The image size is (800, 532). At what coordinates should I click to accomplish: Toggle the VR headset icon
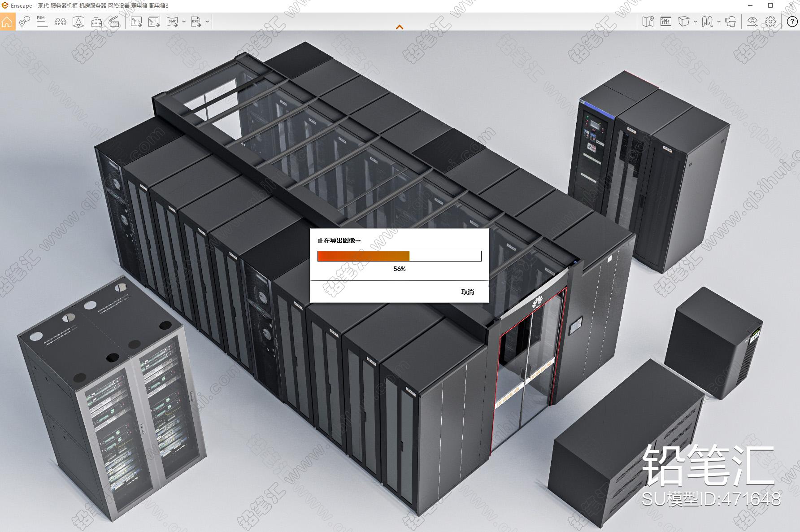pyautogui.click(x=730, y=22)
